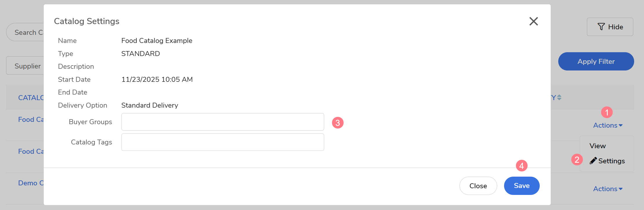Screen dimensions: 644x210
Task: Click the sort arrows in the column header
Action: (x=559, y=97)
